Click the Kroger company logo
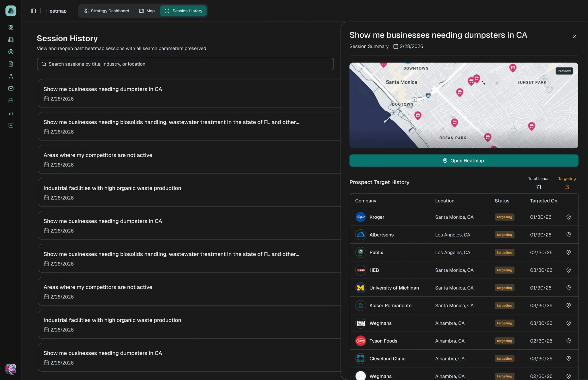 point(361,217)
